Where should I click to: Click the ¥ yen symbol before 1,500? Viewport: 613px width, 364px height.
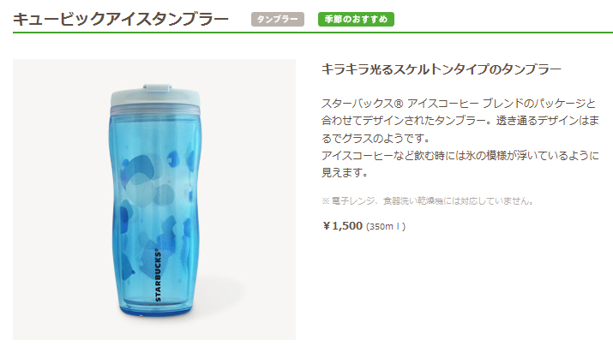[x=327, y=226]
